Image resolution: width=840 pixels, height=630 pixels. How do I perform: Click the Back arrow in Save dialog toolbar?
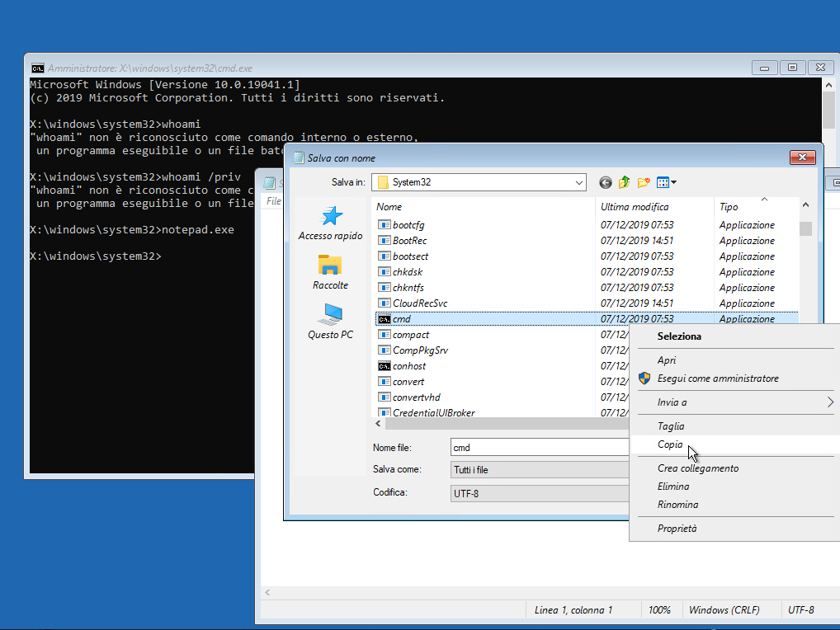(x=606, y=182)
